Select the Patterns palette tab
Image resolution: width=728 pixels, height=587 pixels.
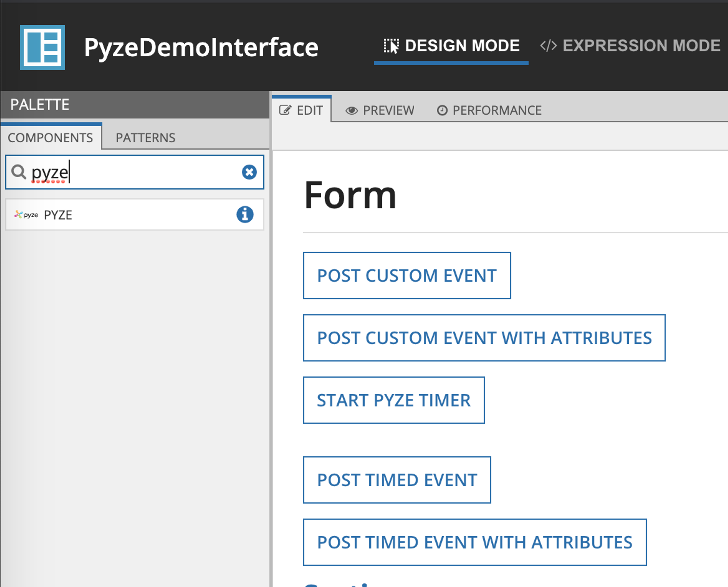(145, 138)
